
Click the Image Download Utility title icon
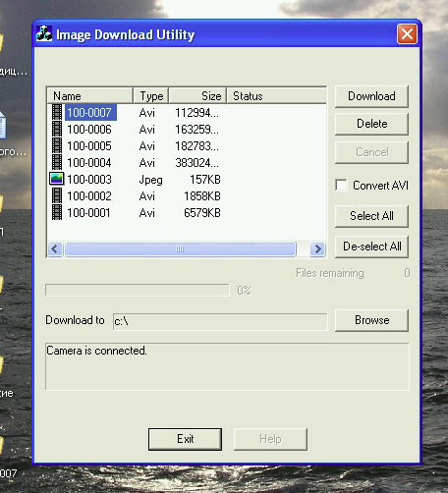[44, 33]
